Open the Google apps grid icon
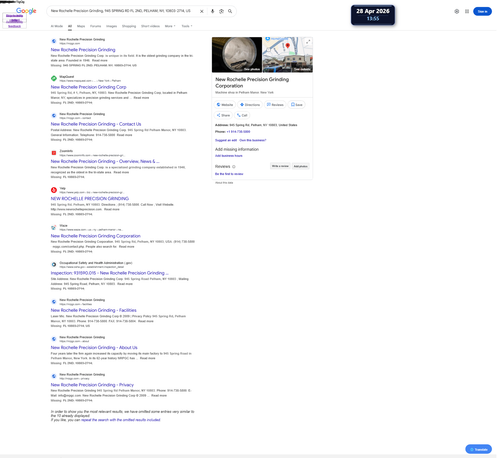Image resolution: width=500 pixels, height=458 pixels. pos(467,11)
